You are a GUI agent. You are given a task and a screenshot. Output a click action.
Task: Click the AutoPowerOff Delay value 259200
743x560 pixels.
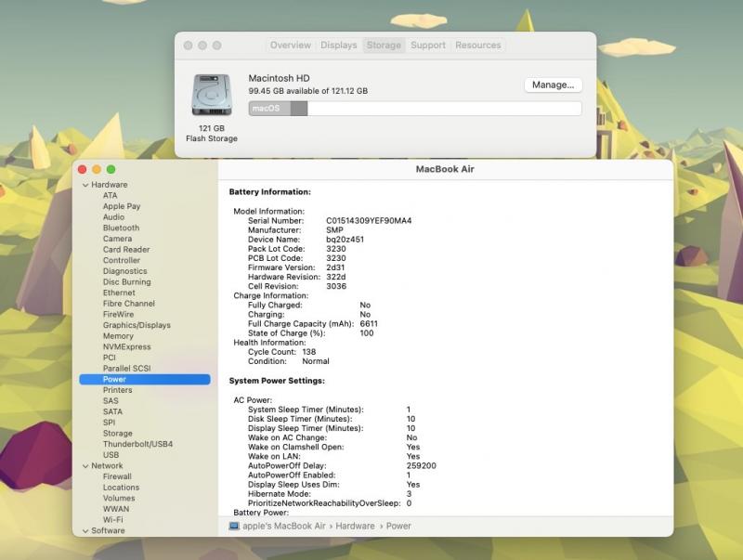422,465
